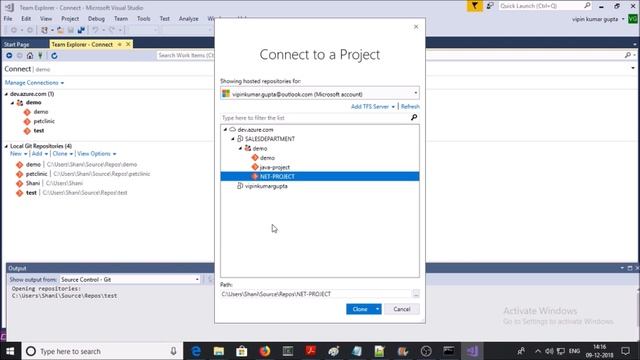Image resolution: width=640 pixels, height=360 pixels.
Task: Click the Open File toolbar icon
Action: click(60, 30)
